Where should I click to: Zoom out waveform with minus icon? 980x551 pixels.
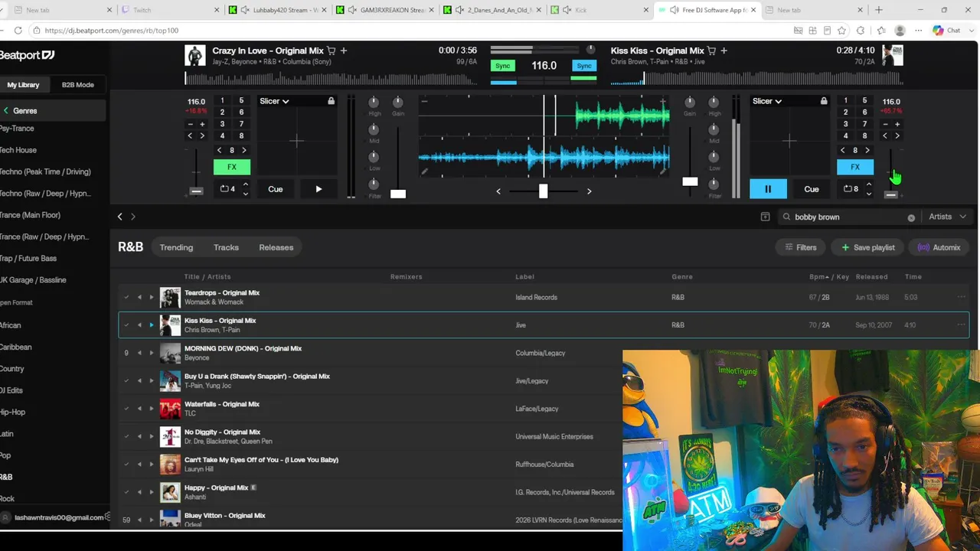424,101
